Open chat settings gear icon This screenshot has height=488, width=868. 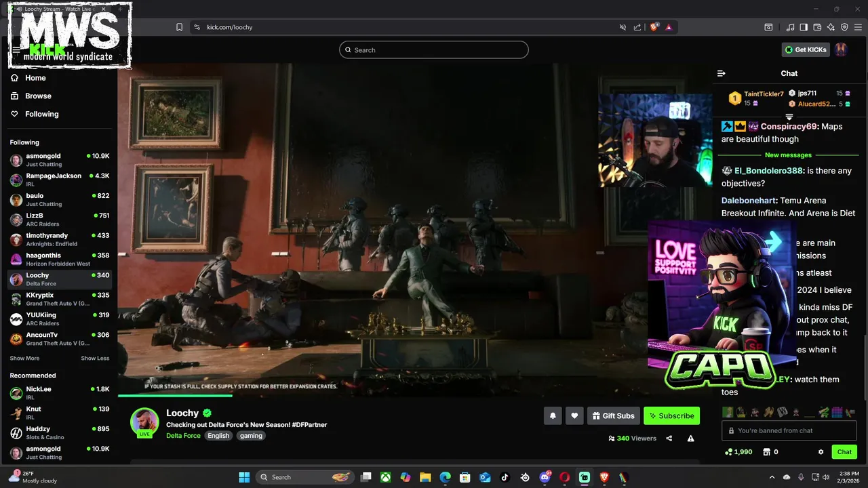click(821, 452)
